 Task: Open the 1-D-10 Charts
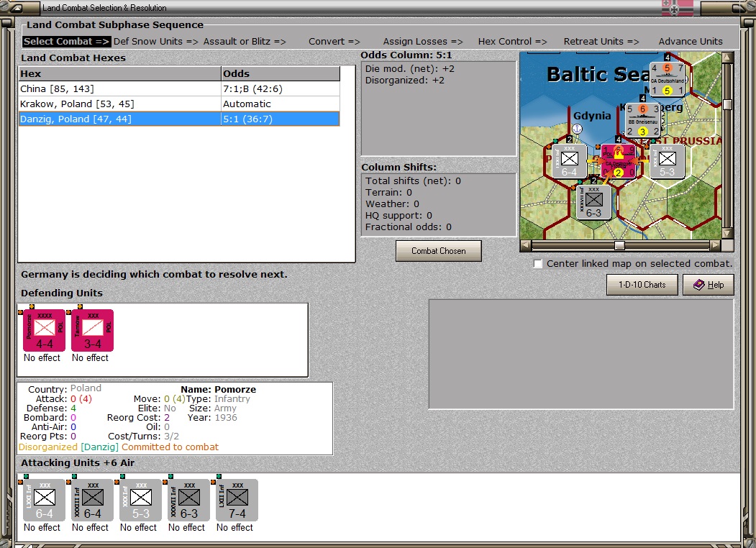(642, 284)
